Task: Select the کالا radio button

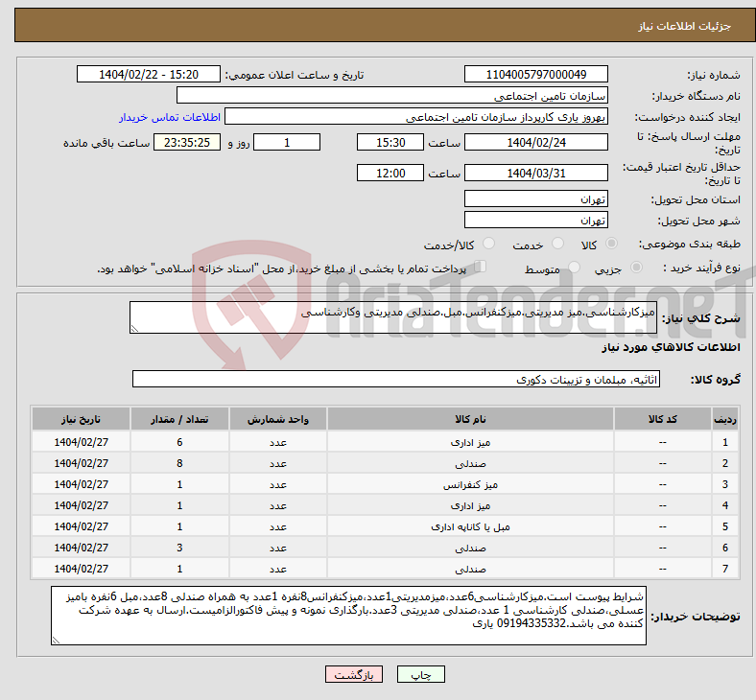Action: point(611,244)
